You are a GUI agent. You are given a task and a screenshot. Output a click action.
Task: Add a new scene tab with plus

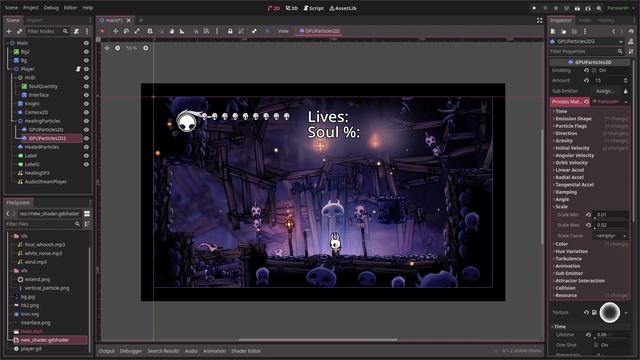141,20
